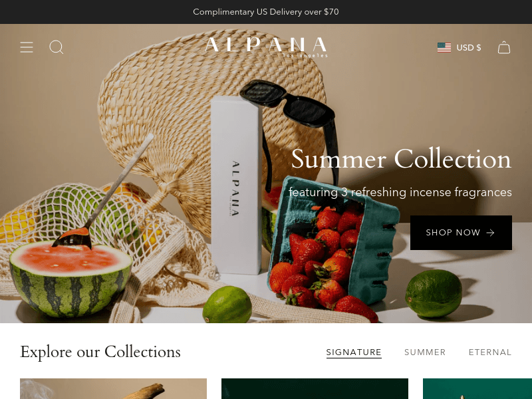Open the shopping bag cart
Image resolution: width=532 pixels, height=399 pixels.
[x=504, y=47]
